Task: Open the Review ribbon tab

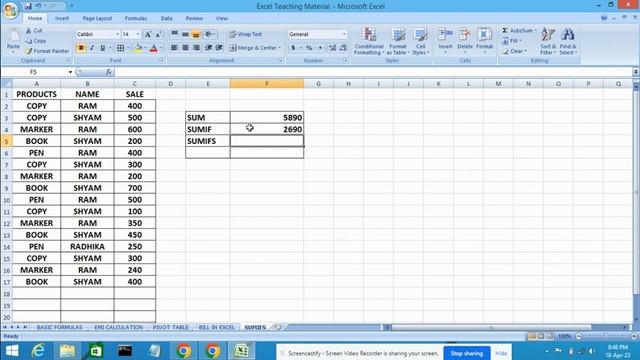Action: coord(194,18)
